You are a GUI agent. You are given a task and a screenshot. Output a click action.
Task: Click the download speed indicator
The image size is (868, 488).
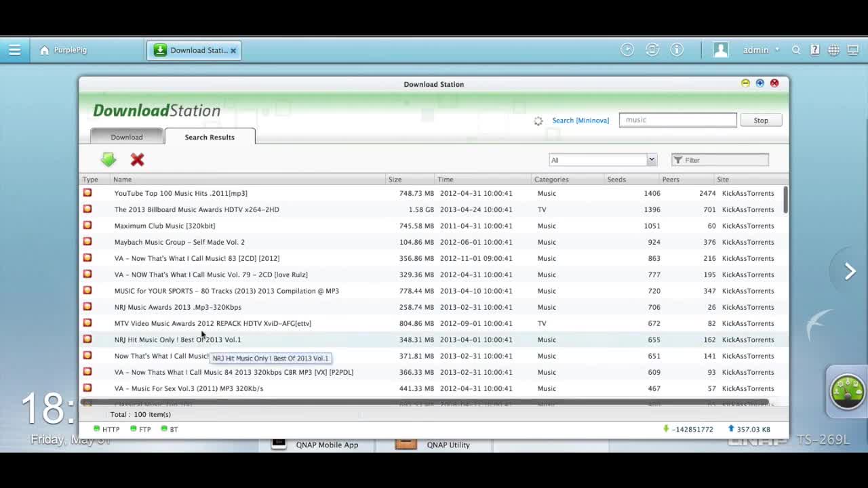[x=688, y=429]
